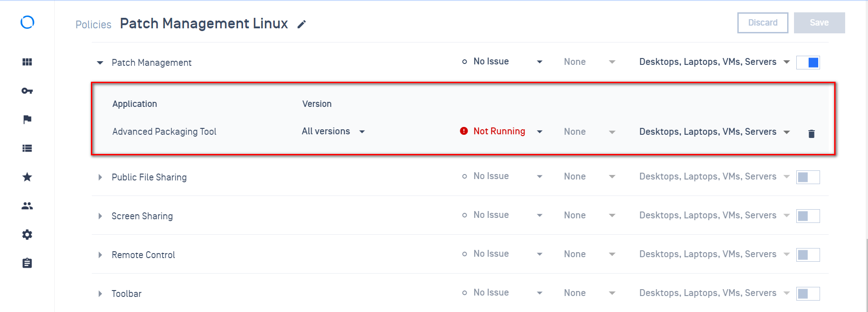Enable the Public File Sharing toggle
Screen dimensions: 868x312
point(808,177)
